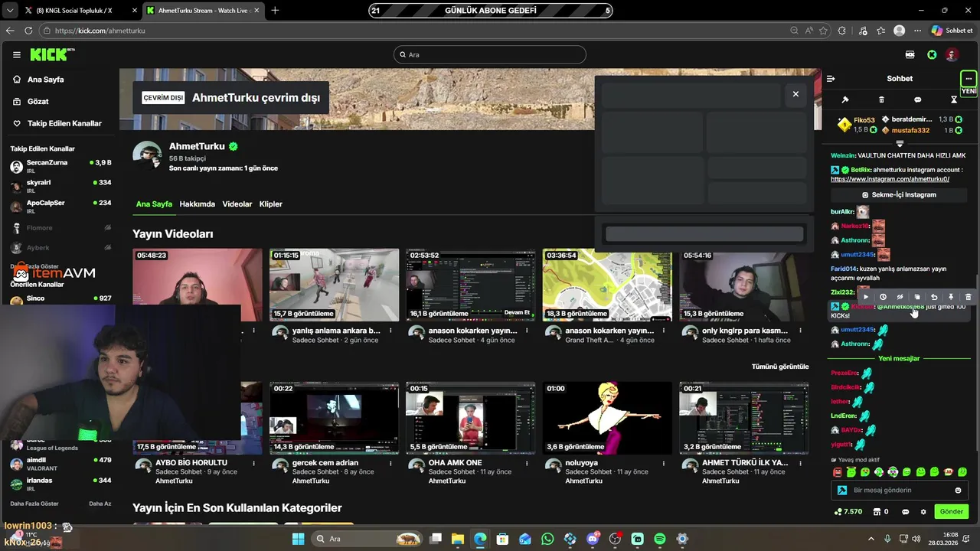Open a new browser tab
Viewport: 980px width, 551px height.
coord(275,11)
